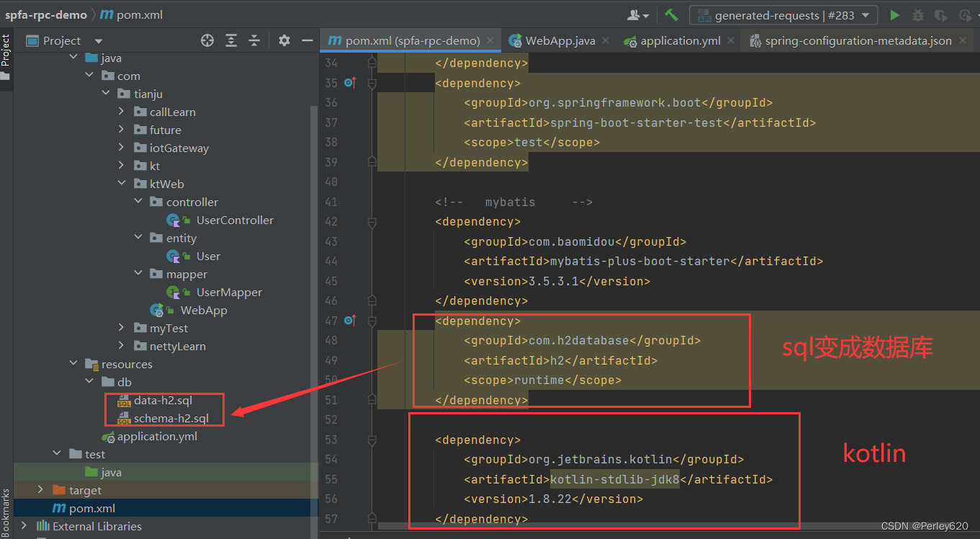
Task: Expand the iotGateway package
Action: (x=121, y=148)
